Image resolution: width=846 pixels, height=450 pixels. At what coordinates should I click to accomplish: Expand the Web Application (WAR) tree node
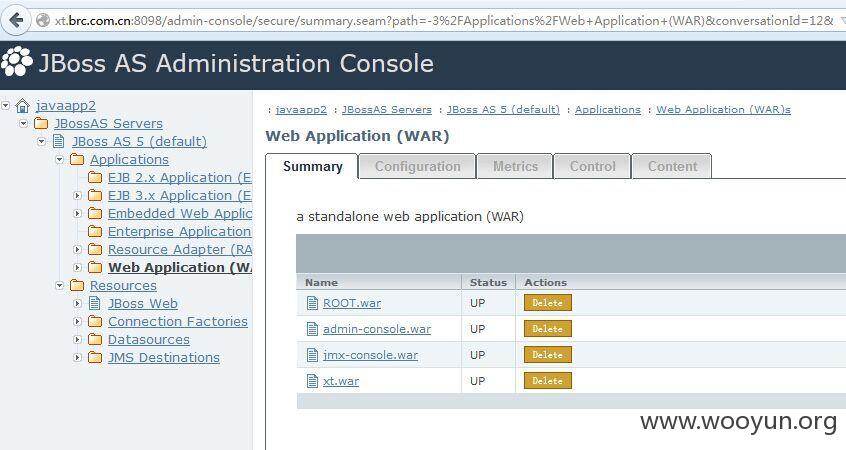point(77,268)
